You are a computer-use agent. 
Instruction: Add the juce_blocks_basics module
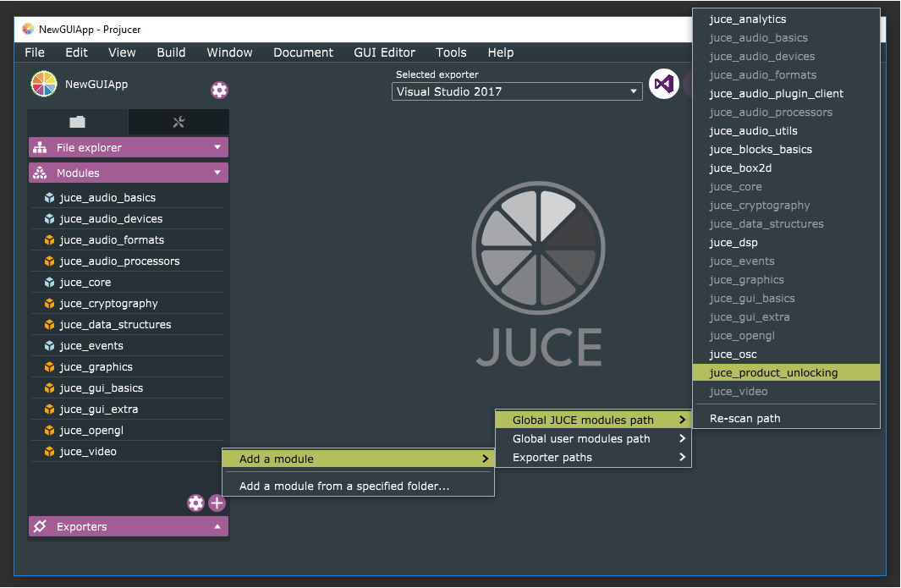[786, 150]
